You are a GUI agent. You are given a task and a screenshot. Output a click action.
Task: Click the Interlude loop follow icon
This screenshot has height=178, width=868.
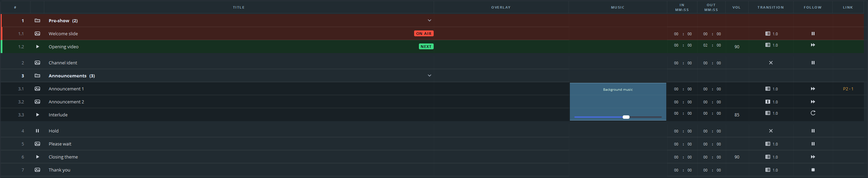[813, 113]
